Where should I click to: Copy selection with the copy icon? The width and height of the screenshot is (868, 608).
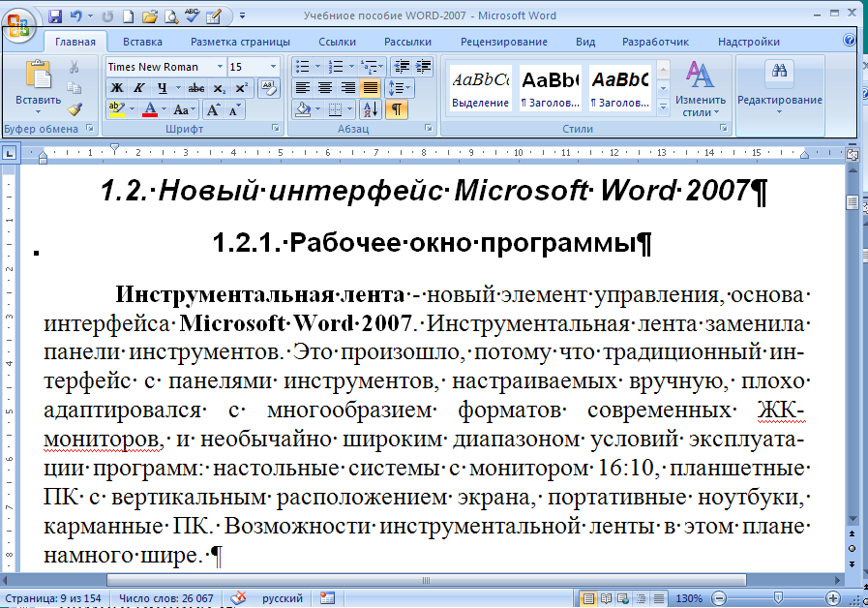(x=74, y=87)
